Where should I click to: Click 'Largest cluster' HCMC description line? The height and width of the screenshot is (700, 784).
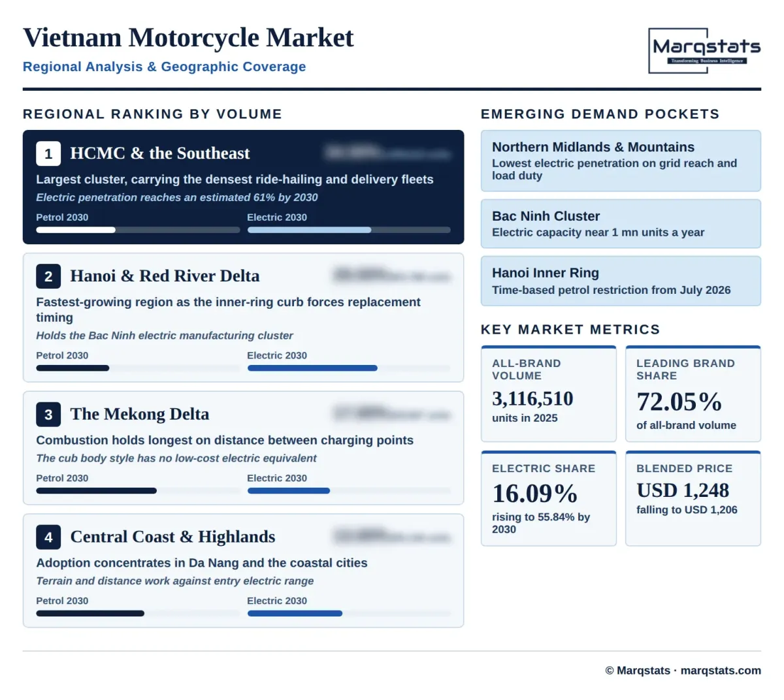point(235,180)
